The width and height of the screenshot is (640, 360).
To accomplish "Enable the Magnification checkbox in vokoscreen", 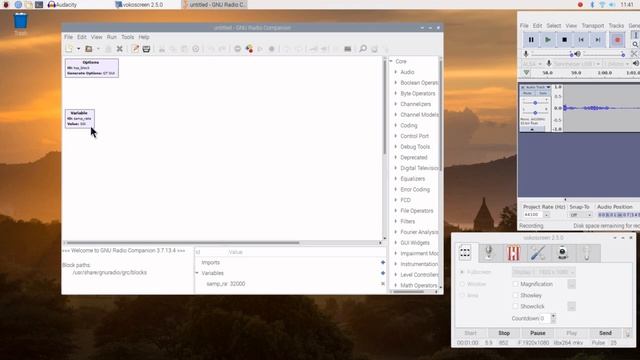I will coord(516,284).
